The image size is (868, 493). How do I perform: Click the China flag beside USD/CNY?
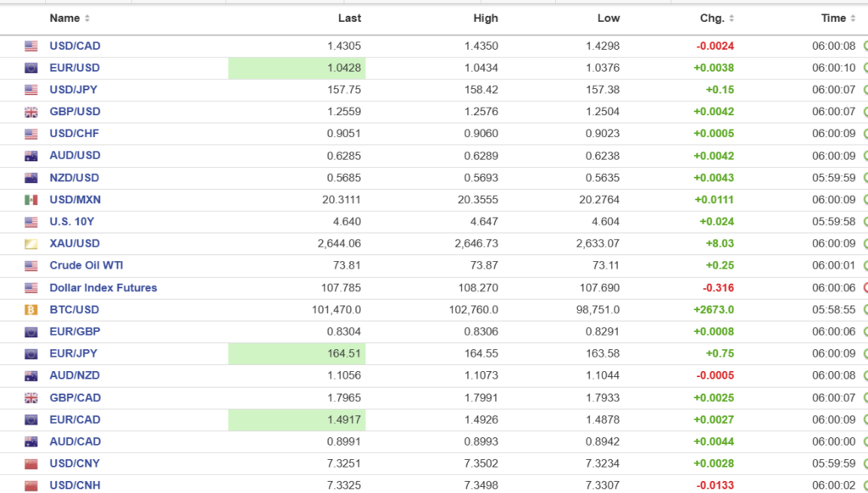[31, 464]
